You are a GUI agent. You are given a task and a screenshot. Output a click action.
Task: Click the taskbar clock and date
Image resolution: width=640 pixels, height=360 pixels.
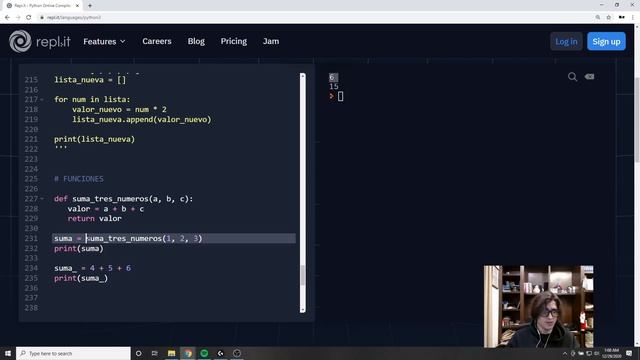(x=611, y=353)
